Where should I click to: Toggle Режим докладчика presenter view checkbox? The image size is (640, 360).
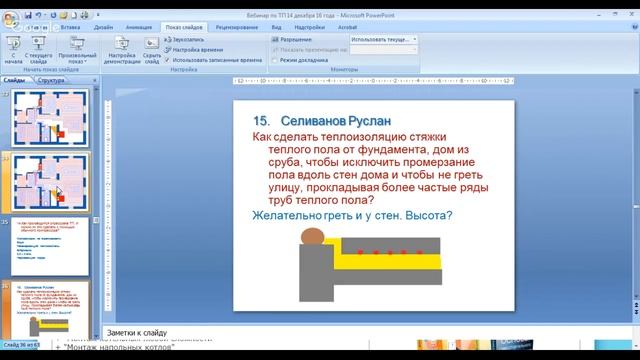[274, 60]
